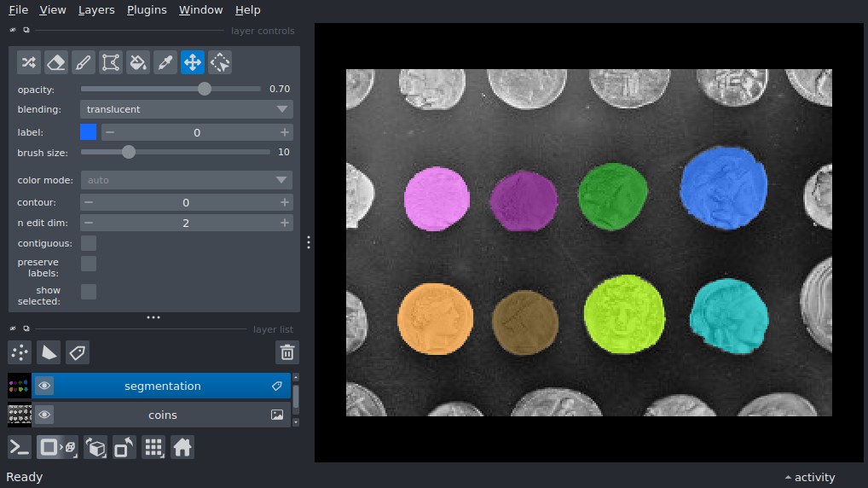Enable the show selected checkbox
Screen dimensions: 868x488
pyautogui.click(x=89, y=292)
